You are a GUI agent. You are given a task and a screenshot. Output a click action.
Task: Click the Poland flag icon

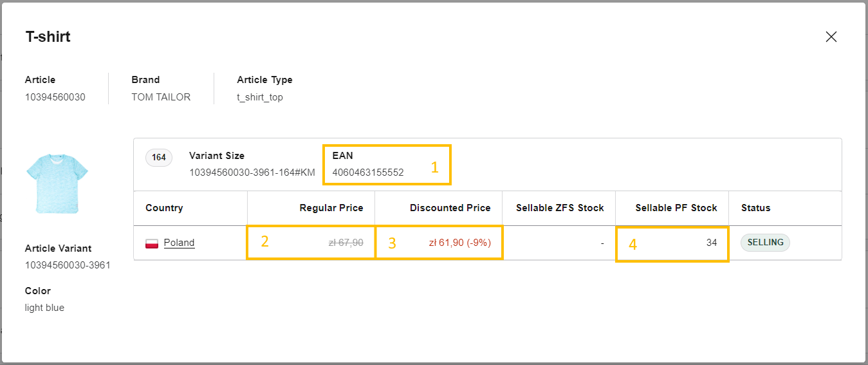click(152, 243)
